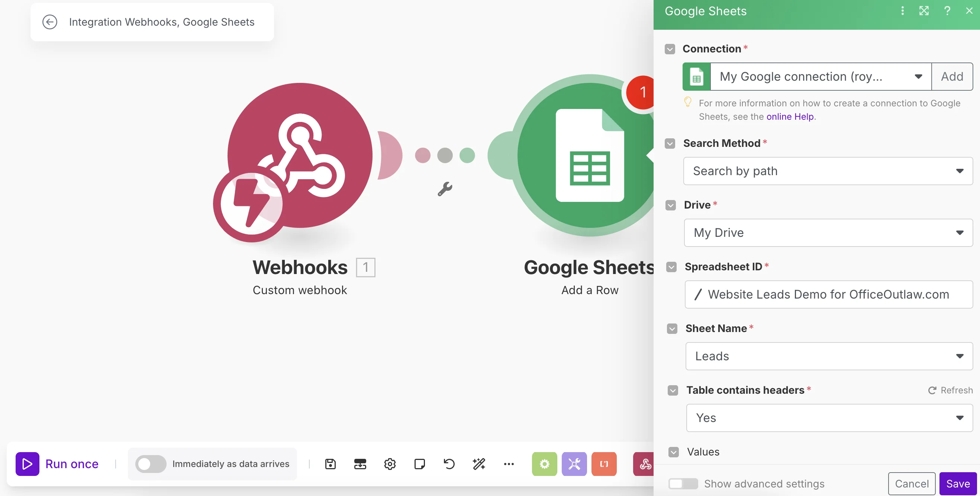Go back using the arrow icon
The height and width of the screenshot is (496, 980).
tap(49, 22)
